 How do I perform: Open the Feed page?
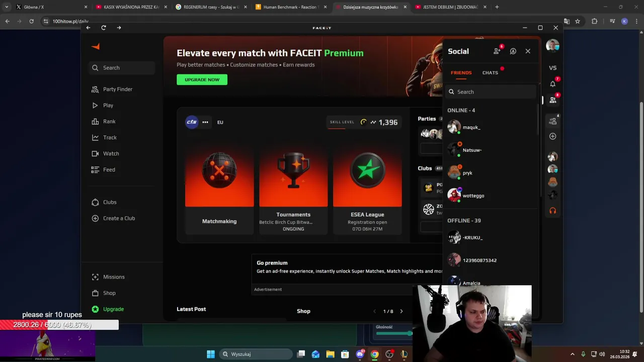click(x=103, y=169)
